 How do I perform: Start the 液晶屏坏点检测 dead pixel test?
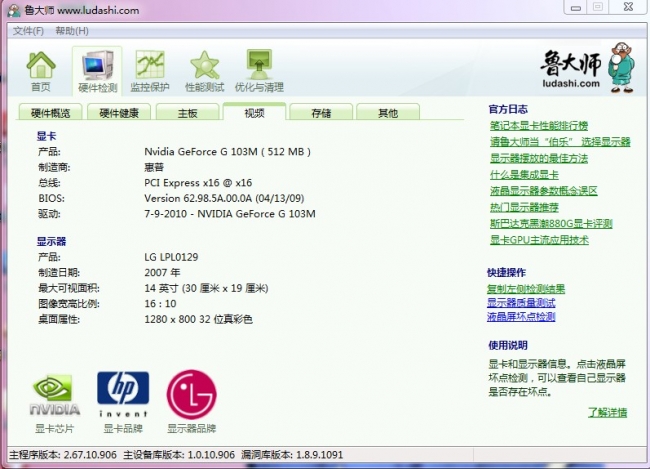pos(520,316)
